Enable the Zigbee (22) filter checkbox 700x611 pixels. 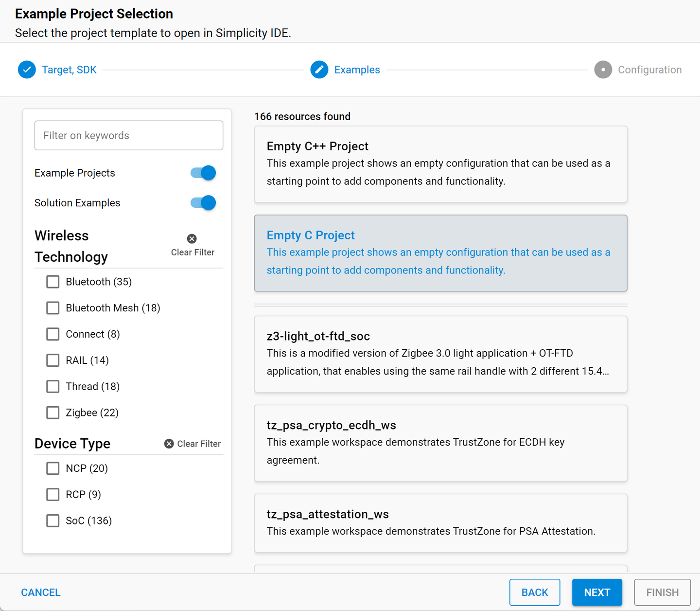53,413
